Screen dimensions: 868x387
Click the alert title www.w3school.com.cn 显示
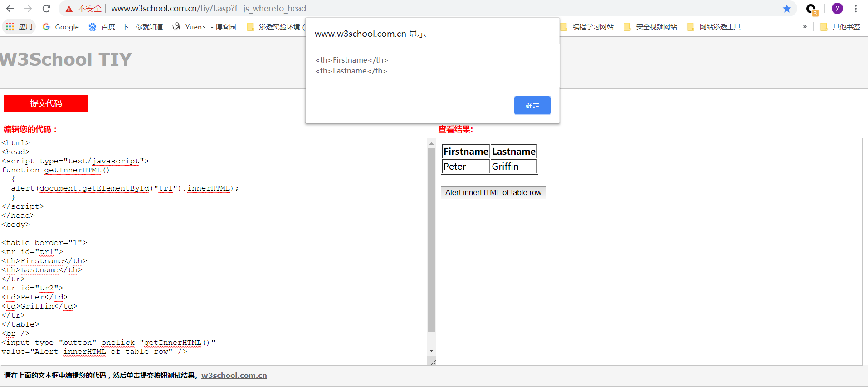click(370, 34)
